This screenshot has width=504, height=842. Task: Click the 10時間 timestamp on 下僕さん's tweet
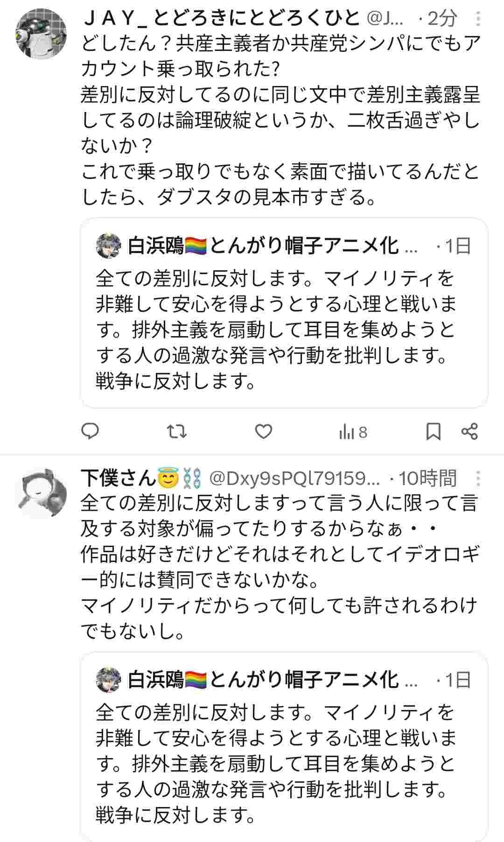click(427, 478)
